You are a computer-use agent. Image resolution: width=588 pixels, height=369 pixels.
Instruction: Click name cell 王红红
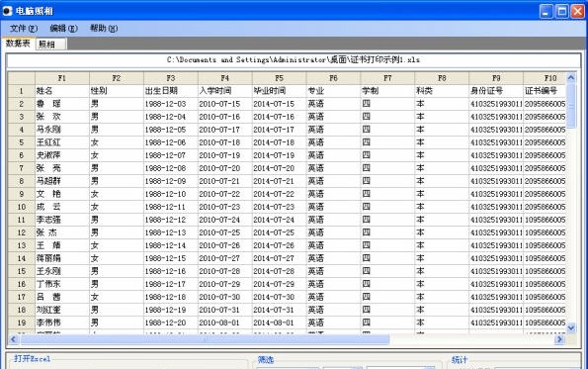click(62, 142)
